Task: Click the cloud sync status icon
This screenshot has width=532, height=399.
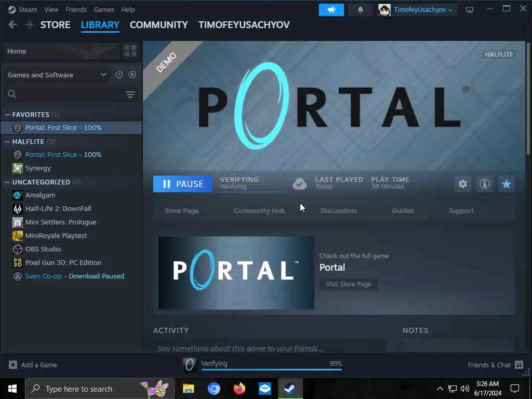Action: coord(300,183)
